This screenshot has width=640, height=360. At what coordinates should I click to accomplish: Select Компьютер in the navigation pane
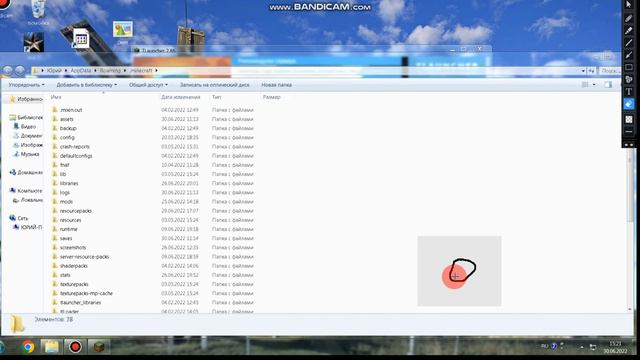coord(26,191)
